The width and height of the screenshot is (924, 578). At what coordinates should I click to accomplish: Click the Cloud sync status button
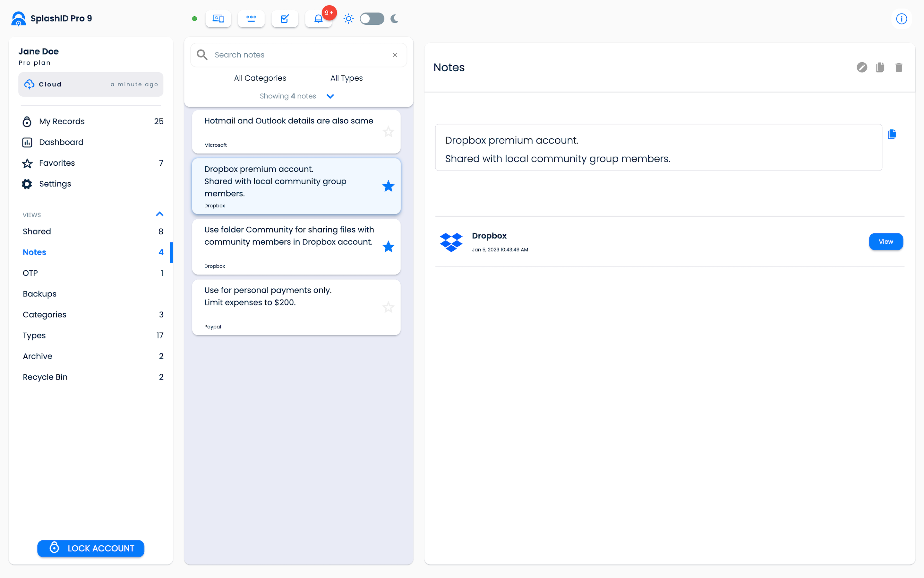point(91,84)
